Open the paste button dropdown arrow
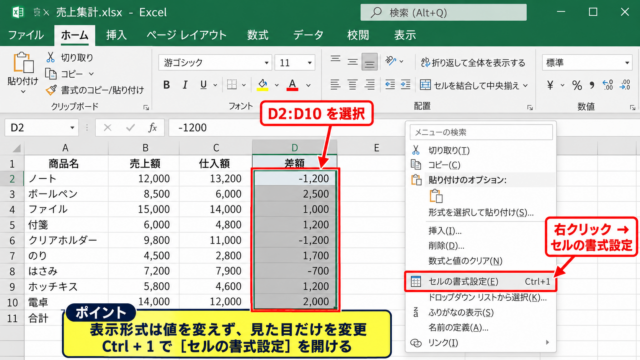This screenshot has width=640, height=360. (23, 92)
